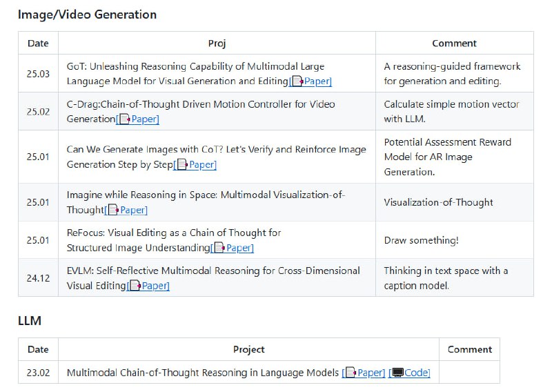Click the 'Comment' header in the LLM table

(469, 349)
